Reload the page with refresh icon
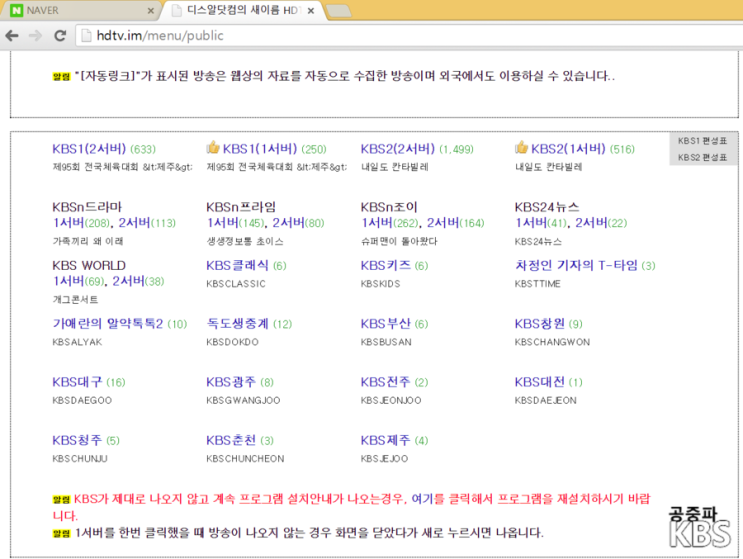The image size is (743, 559). pos(60,36)
